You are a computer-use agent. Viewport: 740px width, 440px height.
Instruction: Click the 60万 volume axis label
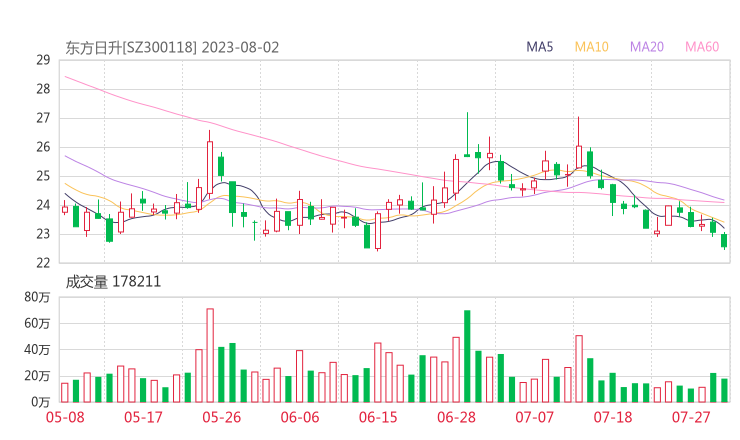pos(37,323)
